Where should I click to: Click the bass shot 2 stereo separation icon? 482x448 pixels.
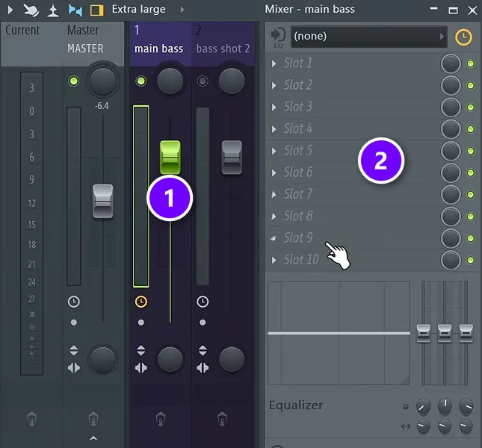pos(203,367)
